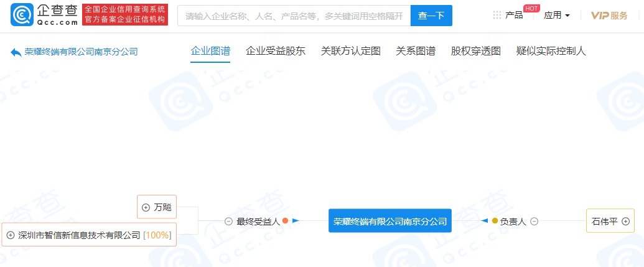Open the 应用 dropdown menu
The height and width of the screenshot is (267, 644).
pyautogui.click(x=556, y=16)
